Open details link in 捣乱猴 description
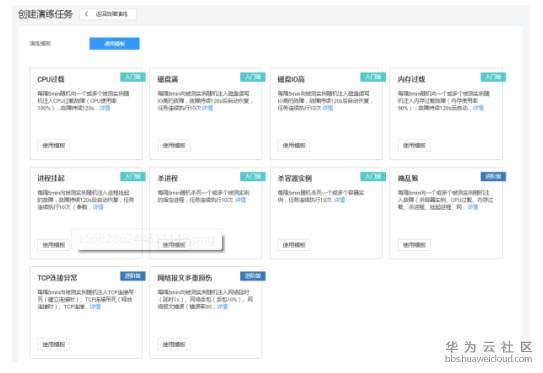543x373 pixels. tap(473, 207)
